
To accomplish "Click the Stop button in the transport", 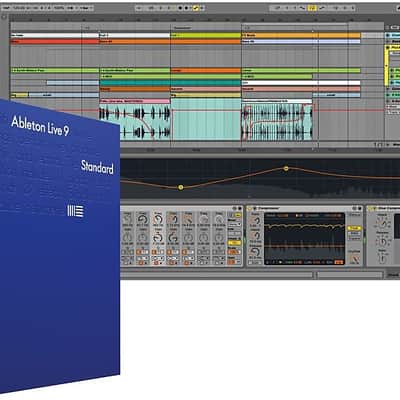I will pos(180,8).
